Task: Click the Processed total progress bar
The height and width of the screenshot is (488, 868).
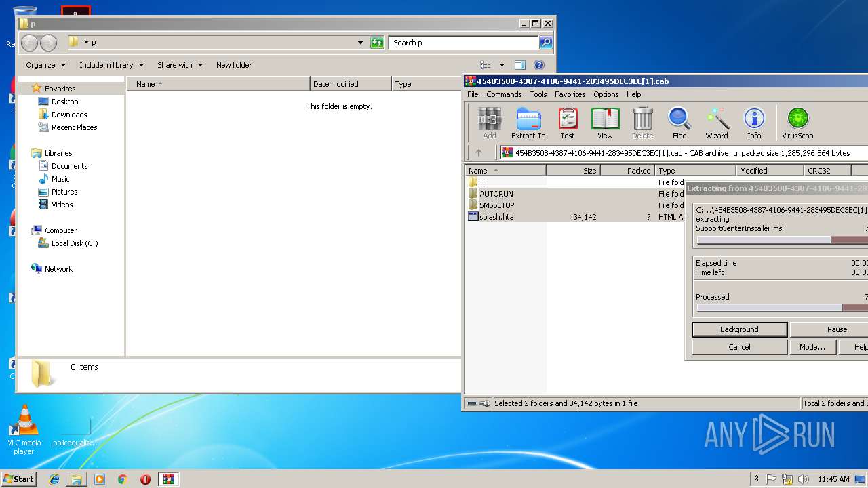Action: click(x=782, y=308)
